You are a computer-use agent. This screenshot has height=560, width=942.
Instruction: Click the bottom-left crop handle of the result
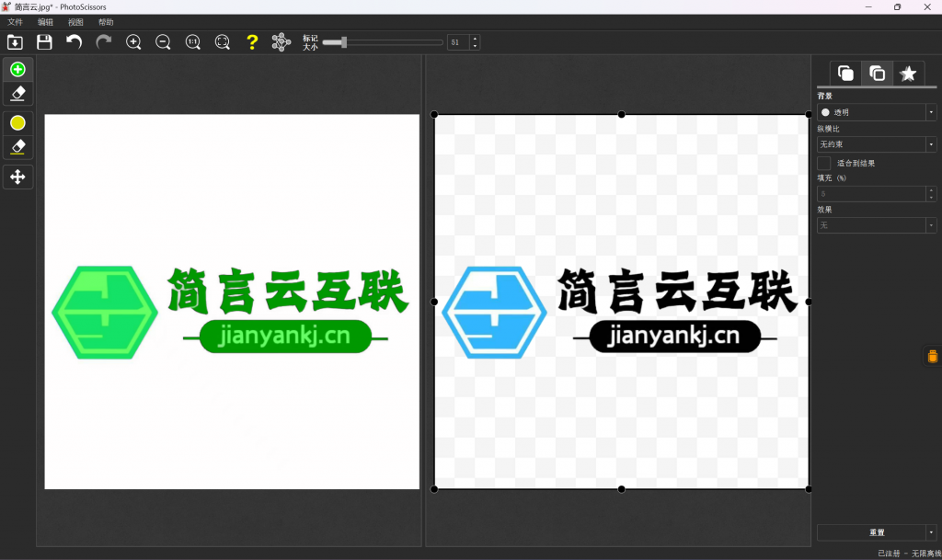434,489
